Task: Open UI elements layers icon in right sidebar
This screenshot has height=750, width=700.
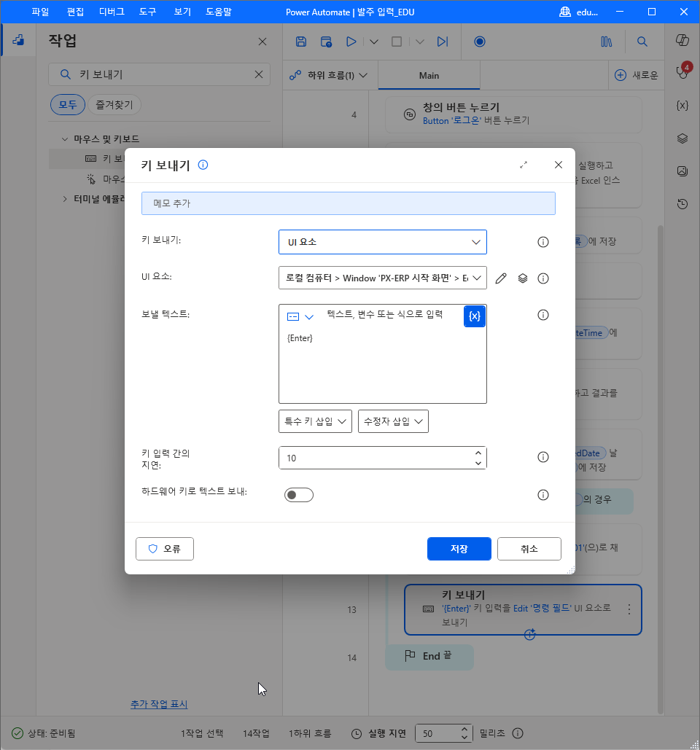Action: tap(682, 138)
